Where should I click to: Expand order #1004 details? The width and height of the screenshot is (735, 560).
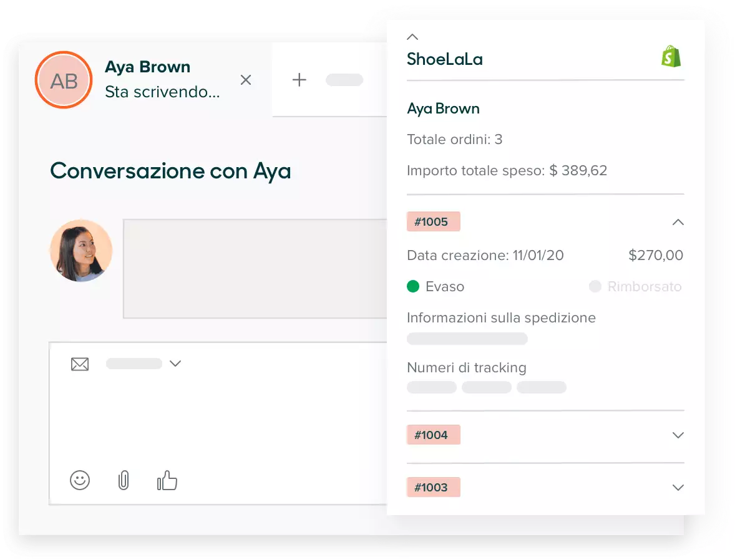678,435
